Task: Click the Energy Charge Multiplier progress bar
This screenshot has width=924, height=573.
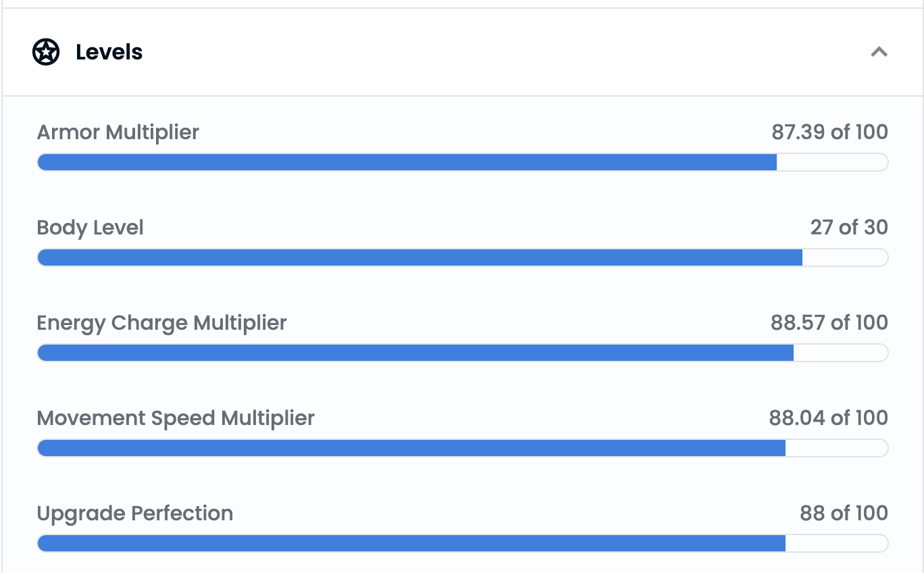Action: (x=463, y=353)
